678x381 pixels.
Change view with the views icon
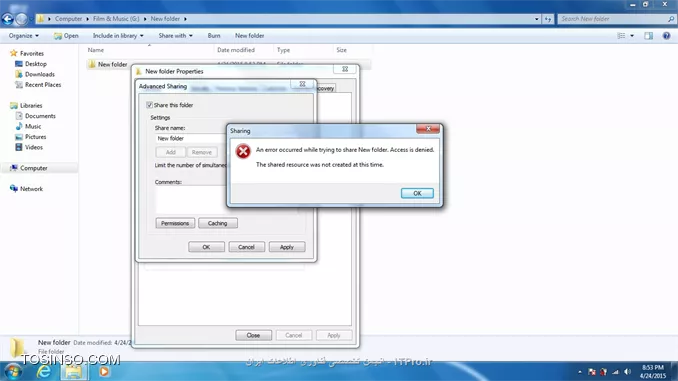[x=621, y=35]
